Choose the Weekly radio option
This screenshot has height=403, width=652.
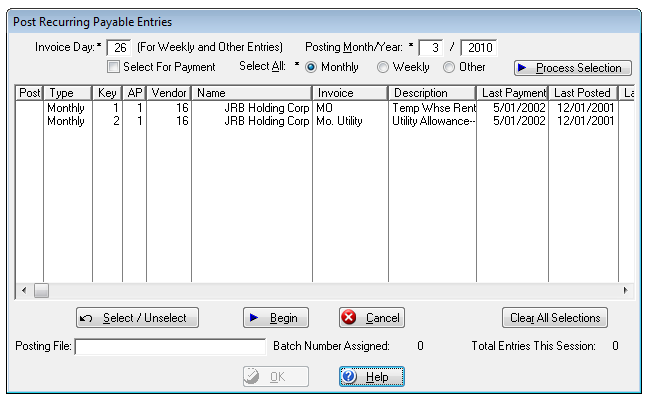click(383, 67)
